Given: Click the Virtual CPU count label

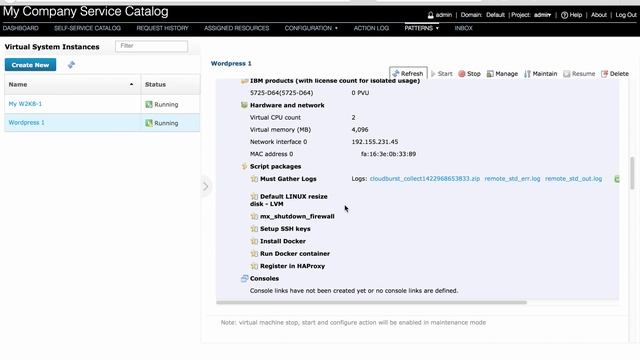Looking at the screenshot, I should [x=275, y=117].
